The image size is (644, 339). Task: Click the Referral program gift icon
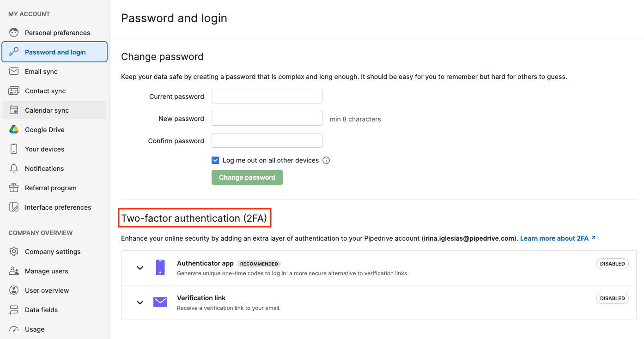coord(13,188)
